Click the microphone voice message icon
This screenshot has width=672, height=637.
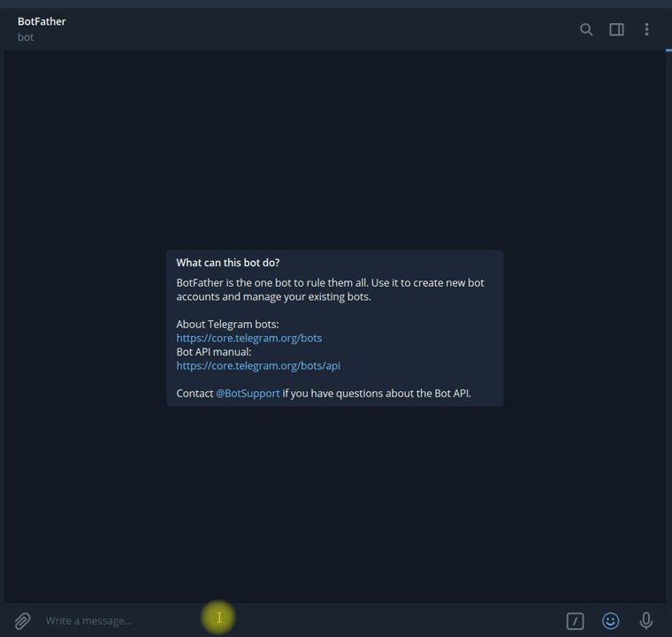(x=645, y=621)
